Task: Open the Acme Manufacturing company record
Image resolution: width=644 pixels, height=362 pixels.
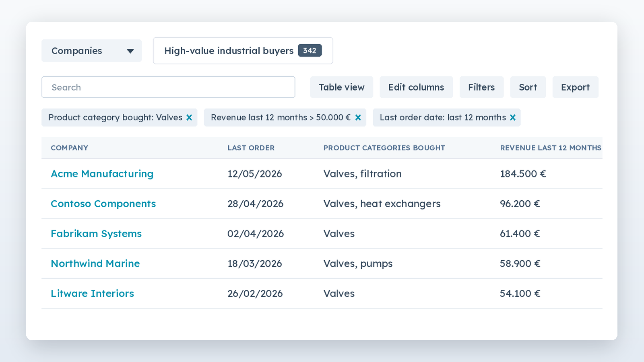Action: tap(102, 174)
